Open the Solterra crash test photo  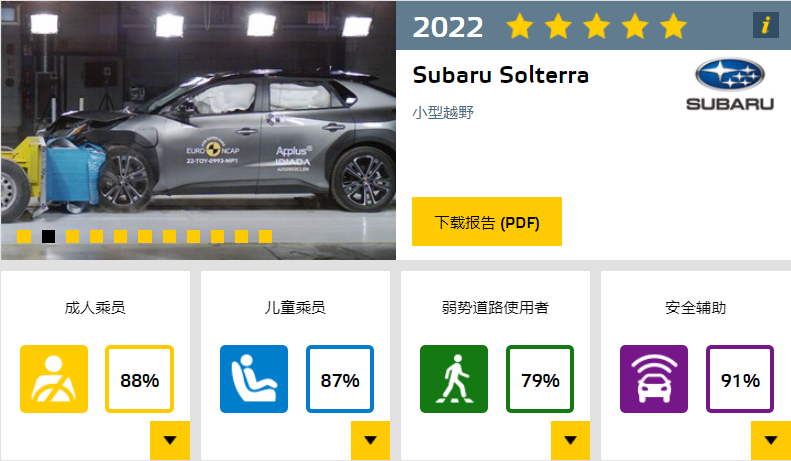point(198,120)
